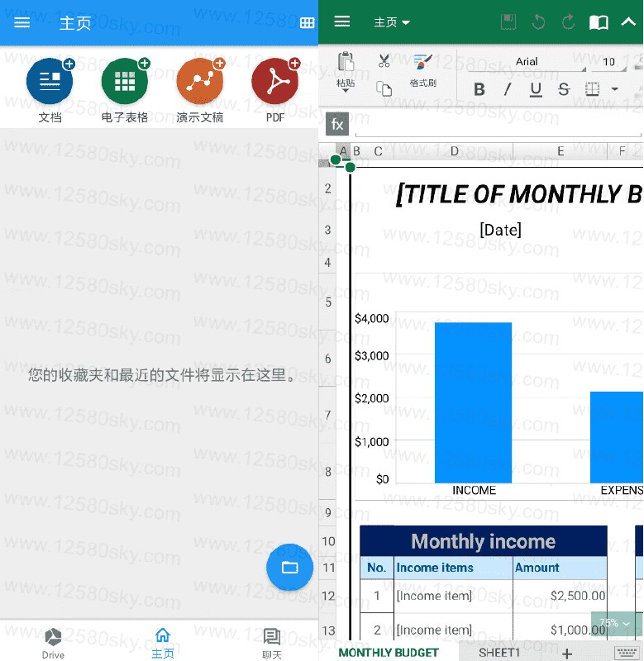The height and width of the screenshot is (661, 644).
Task: Toggle underline formatting
Action: click(536, 89)
